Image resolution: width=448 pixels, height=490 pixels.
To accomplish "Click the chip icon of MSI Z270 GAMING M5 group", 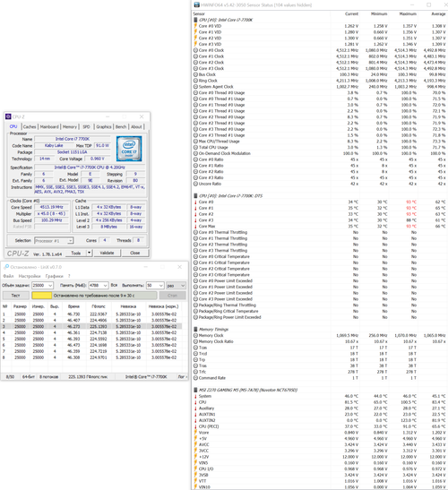I will click(195, 390).
